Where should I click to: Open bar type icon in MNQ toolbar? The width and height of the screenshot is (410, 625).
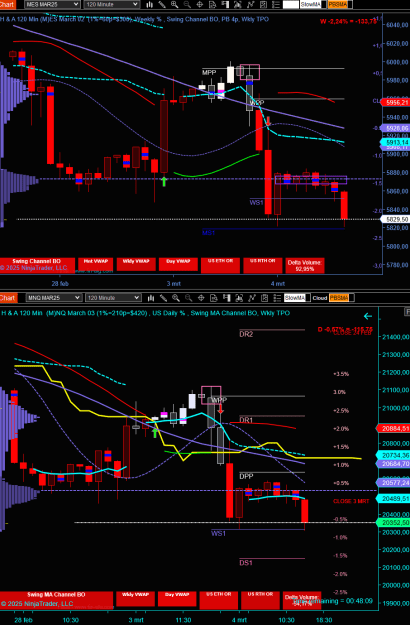pos(151,298)
